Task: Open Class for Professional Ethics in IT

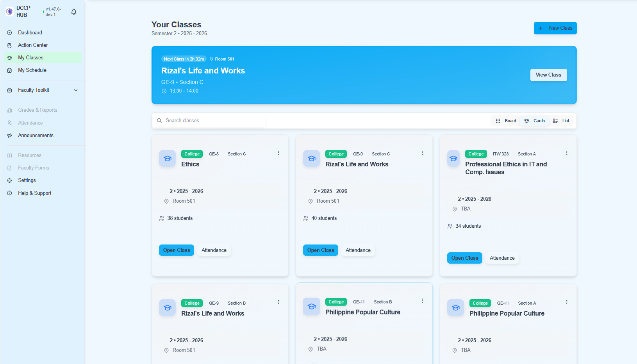Action: (x=465, y=258)
